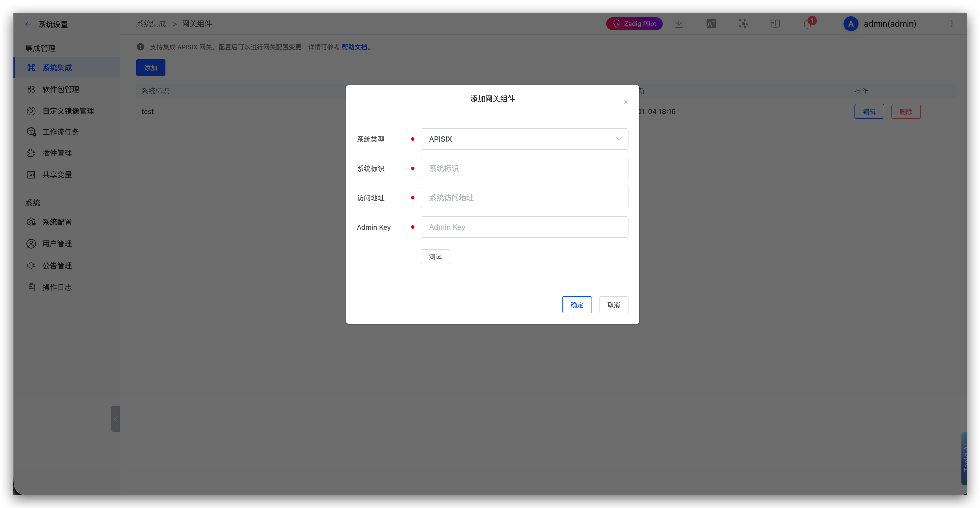This screenshot has width=980, height=508.
Task: Open the three-dot more options menu
Action: click(x=951, y=24)
